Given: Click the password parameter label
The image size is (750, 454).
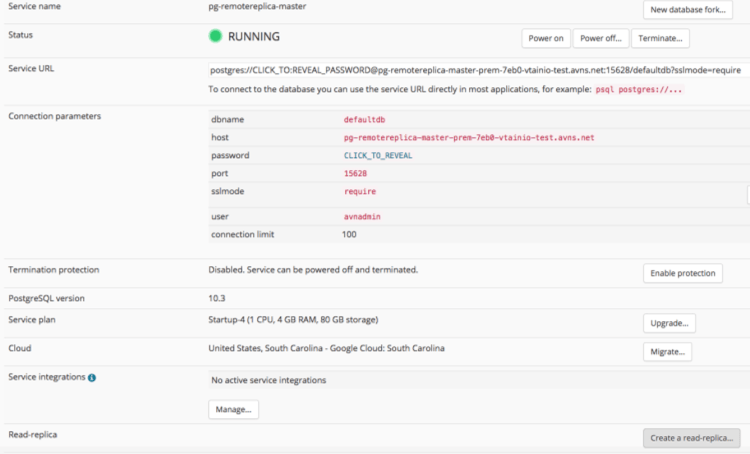Looking at the screenshot, I should point(230,155).
